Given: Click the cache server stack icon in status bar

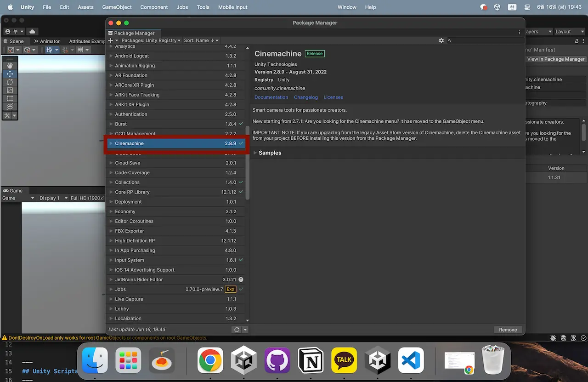Looking at the screenshot, I should click(563, 338).
